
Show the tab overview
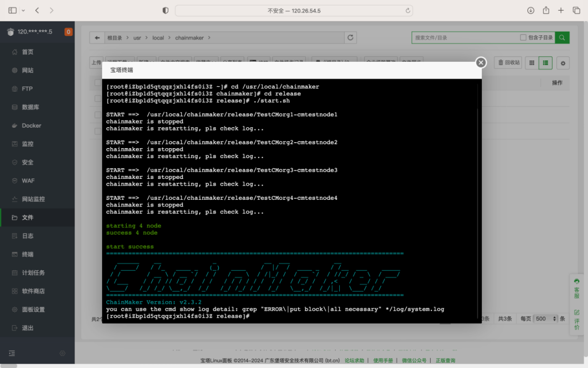[576, 11]
